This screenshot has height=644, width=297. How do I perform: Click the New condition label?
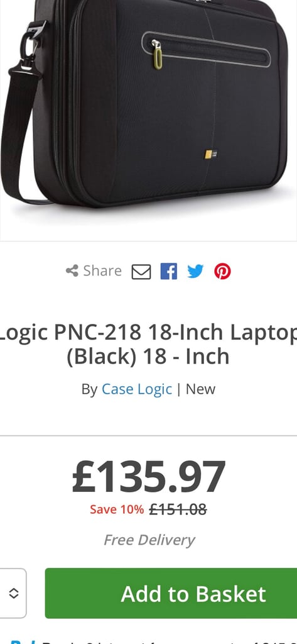coord(200,389)
